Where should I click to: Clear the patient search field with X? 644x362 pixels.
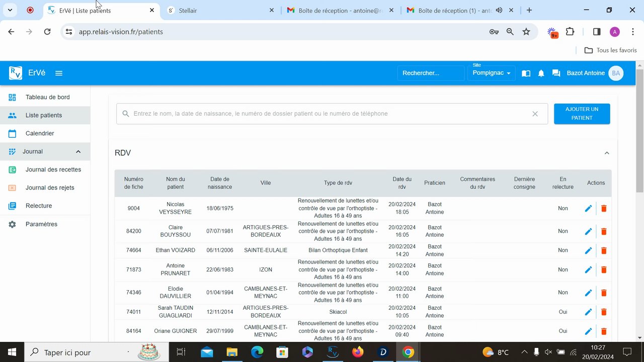tap(535, 114)
